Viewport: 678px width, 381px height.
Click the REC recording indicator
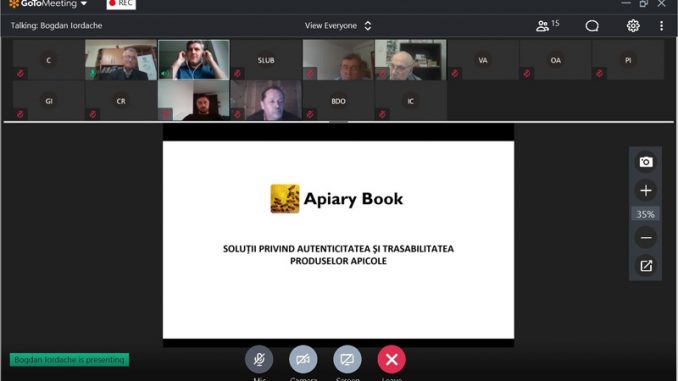click(x=121, y=4)
